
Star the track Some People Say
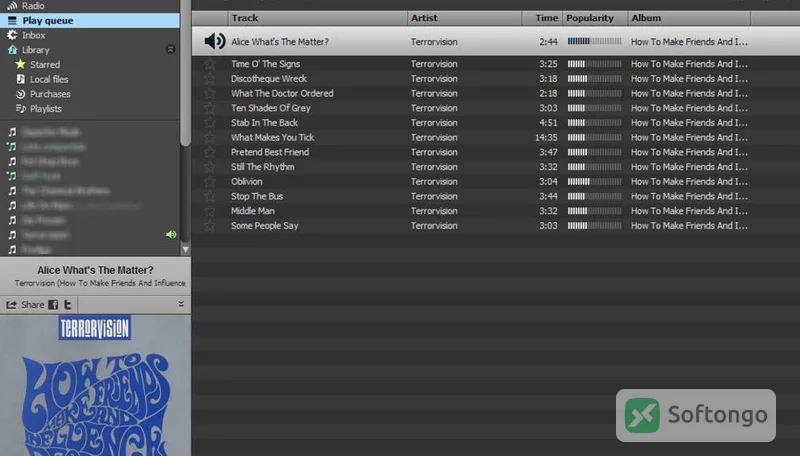click(209, 226)
